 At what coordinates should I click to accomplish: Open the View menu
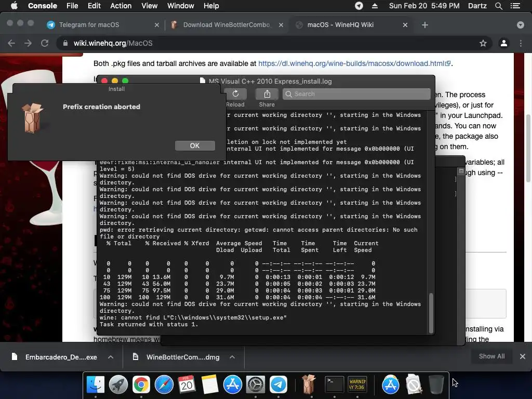149,6
